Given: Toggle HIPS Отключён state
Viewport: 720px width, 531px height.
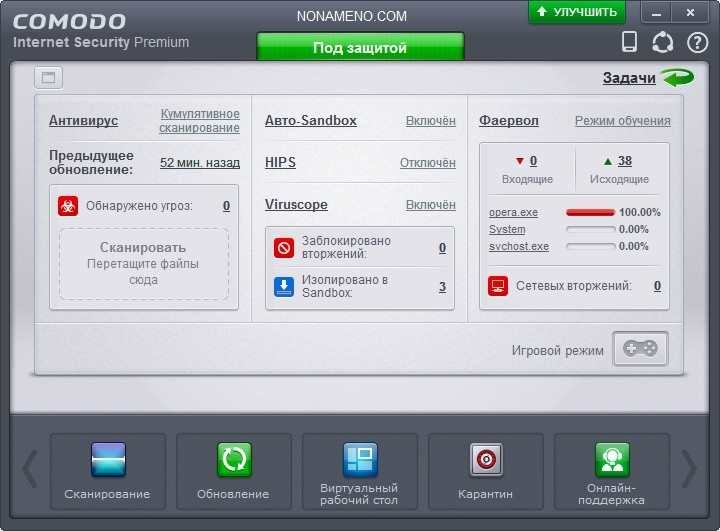Looking at the screenshot, I should (428, 163).
